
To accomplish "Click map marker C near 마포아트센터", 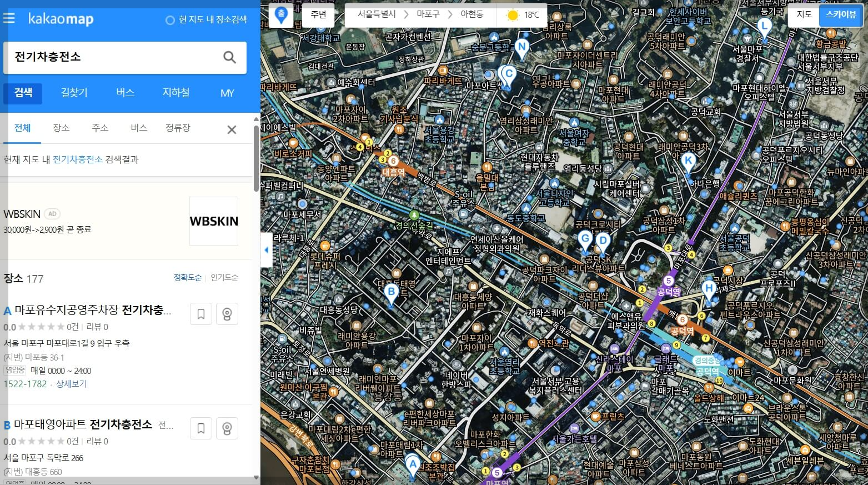I will click(509, 77).
